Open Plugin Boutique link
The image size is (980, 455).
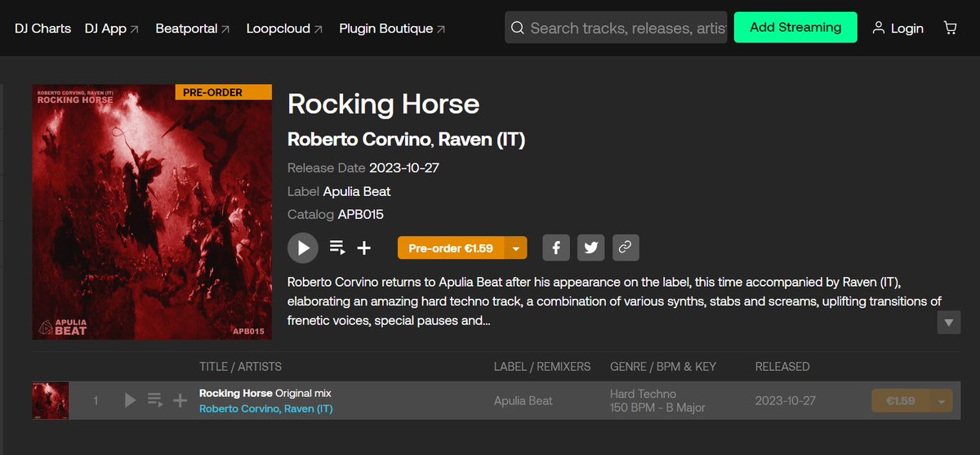[x=392, y=28]
